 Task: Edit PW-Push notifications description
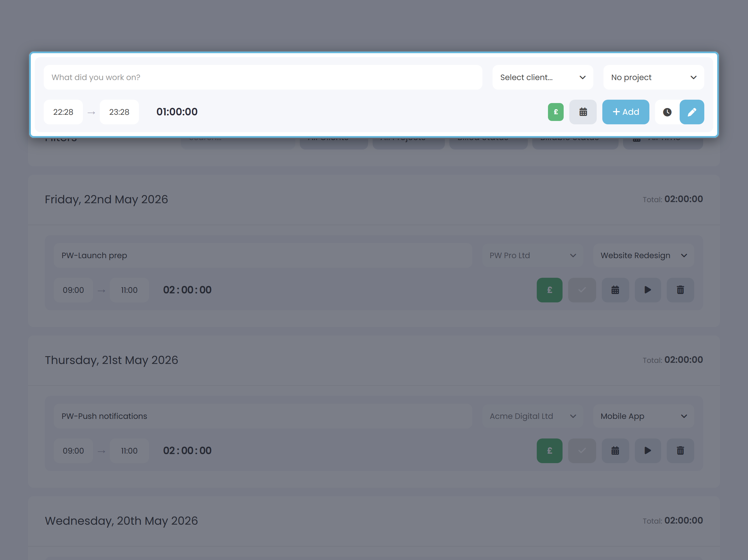click(x=263, y=416)
